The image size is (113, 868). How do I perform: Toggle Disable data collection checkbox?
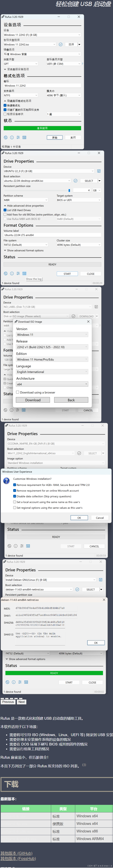click(14, 496)
